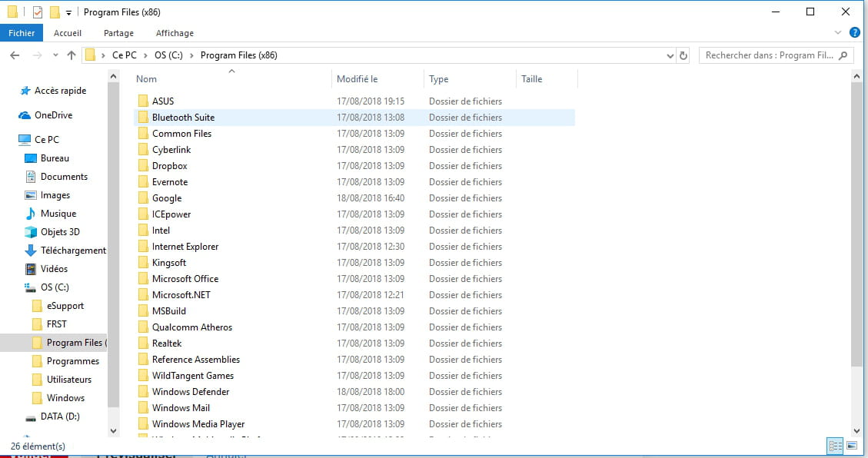868x458 pixels.
Task: Select OS (C:) drive in sidebar
Action: coord(46,287)
